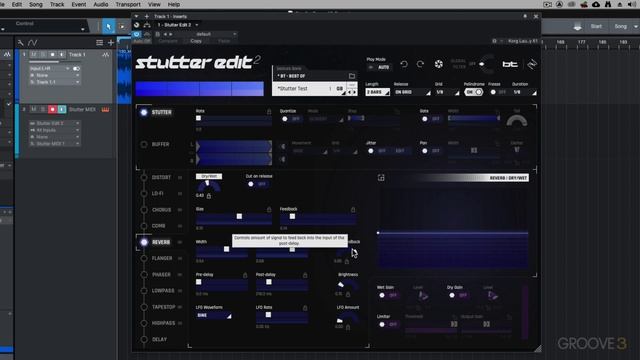
Task: Click the lock under the Dry/Wet knob
Action: [209, 196]
